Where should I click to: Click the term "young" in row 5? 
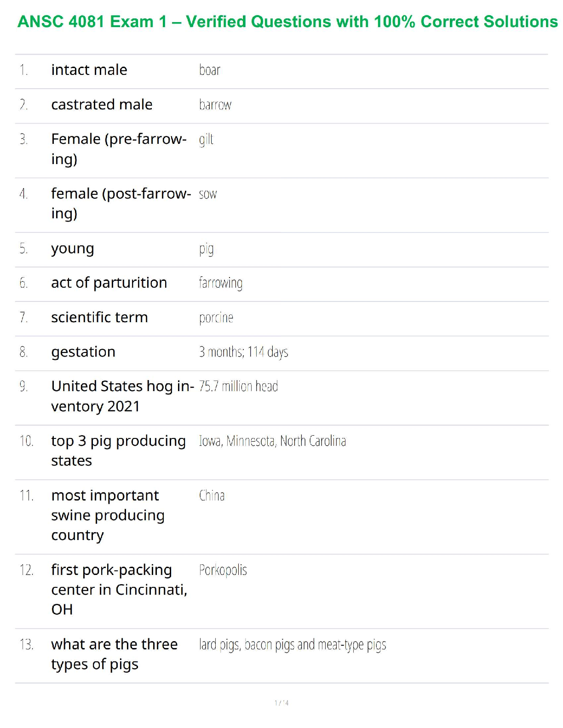[x=73, y=249]
